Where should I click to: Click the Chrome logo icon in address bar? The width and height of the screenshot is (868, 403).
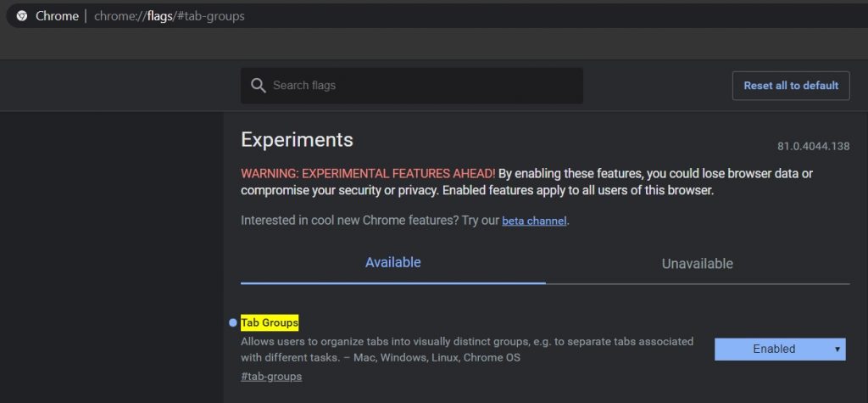coord(22,16)
